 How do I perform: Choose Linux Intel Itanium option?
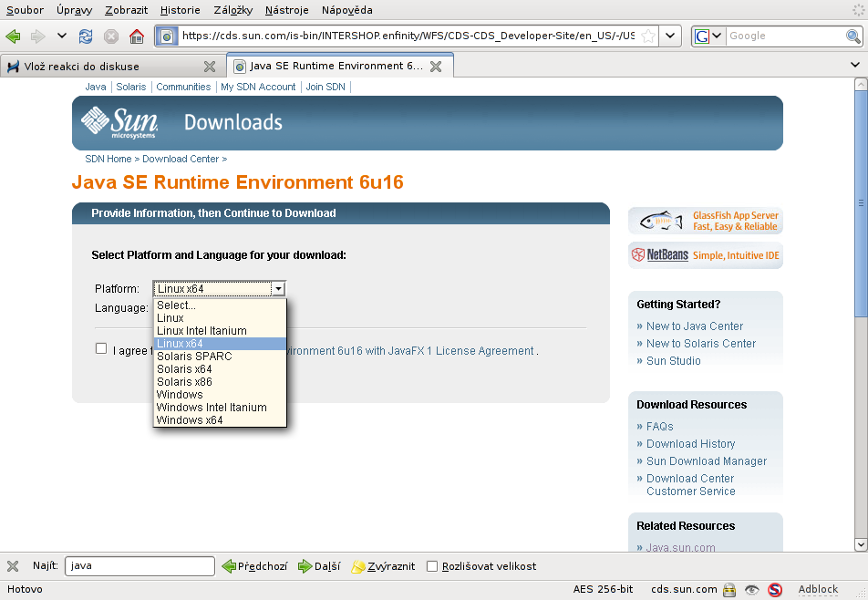click(x=220, y=330)
